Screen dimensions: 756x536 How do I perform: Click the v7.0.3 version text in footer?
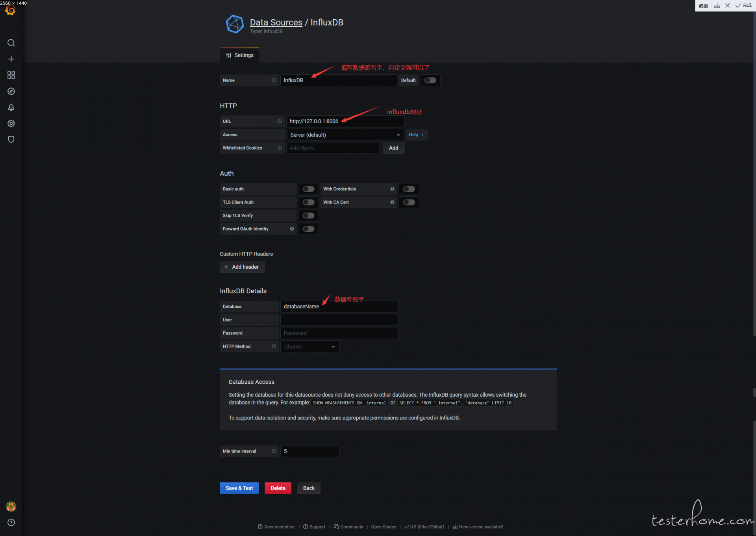(x=424, y=527)
